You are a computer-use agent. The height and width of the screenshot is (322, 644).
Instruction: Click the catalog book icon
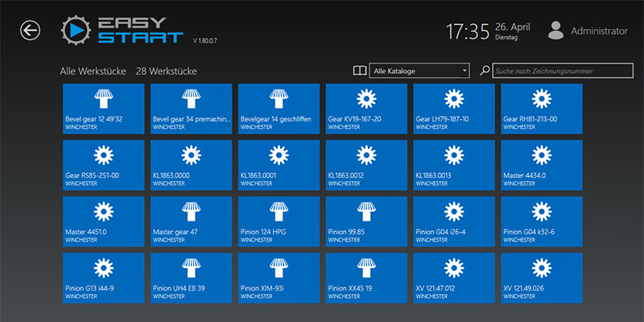(x=360, y=71)
